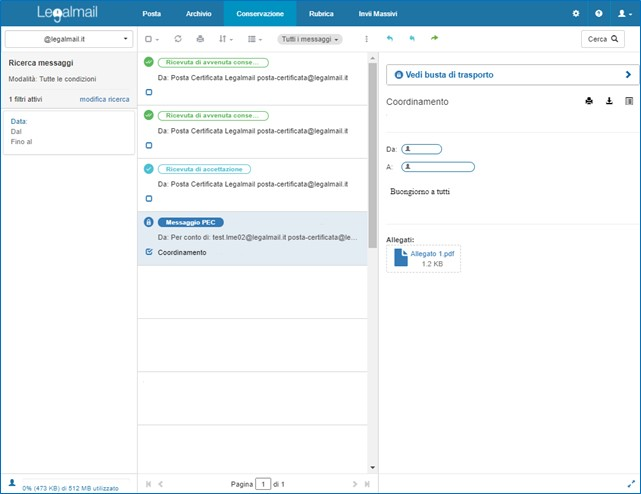Expand the @legalmail.it account selector

pyautogui.click(x=69, y=38)
